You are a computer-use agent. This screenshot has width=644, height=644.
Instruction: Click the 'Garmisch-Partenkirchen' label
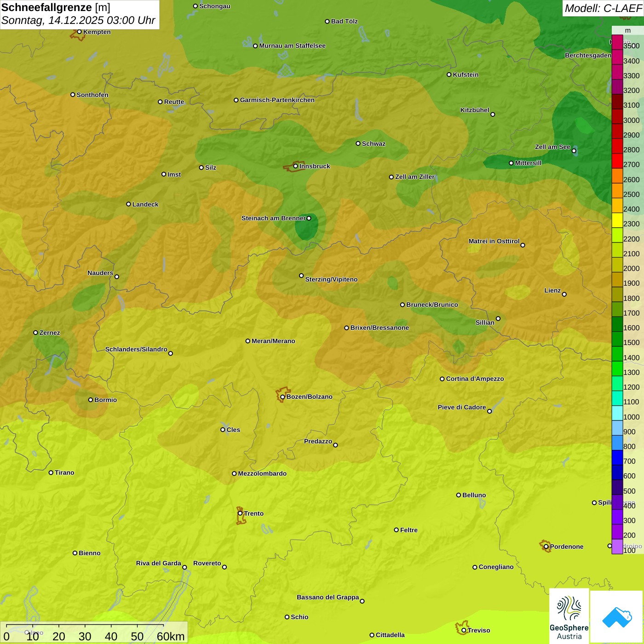coord(277,100)
